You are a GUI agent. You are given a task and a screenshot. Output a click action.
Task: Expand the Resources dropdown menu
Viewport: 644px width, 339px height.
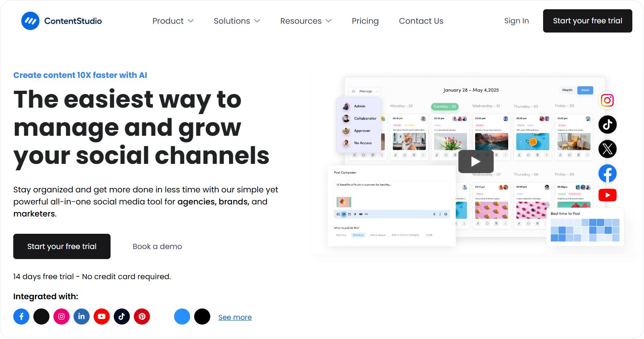point(306,21)
